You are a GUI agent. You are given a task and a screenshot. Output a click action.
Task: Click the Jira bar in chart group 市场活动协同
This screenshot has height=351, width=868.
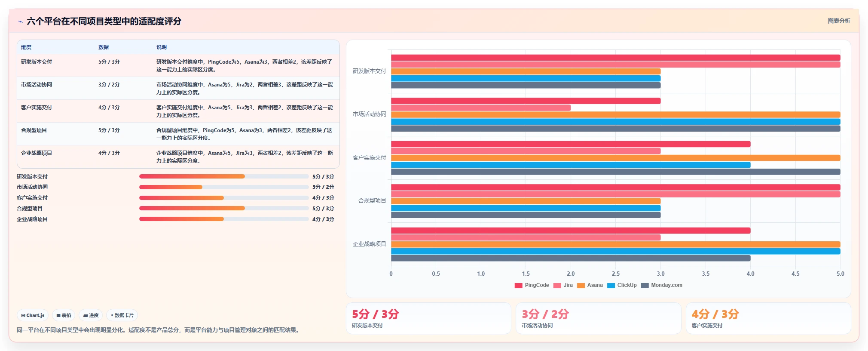(x=481, y=108)
